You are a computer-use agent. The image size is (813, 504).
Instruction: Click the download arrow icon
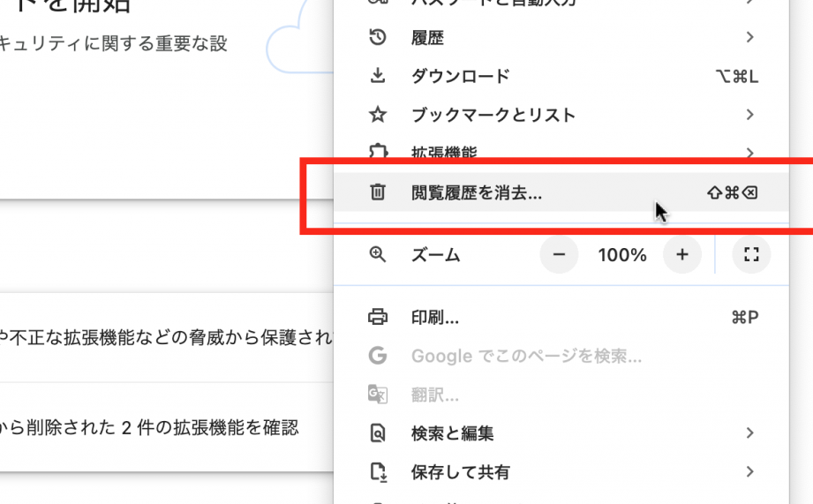[378, 76]
